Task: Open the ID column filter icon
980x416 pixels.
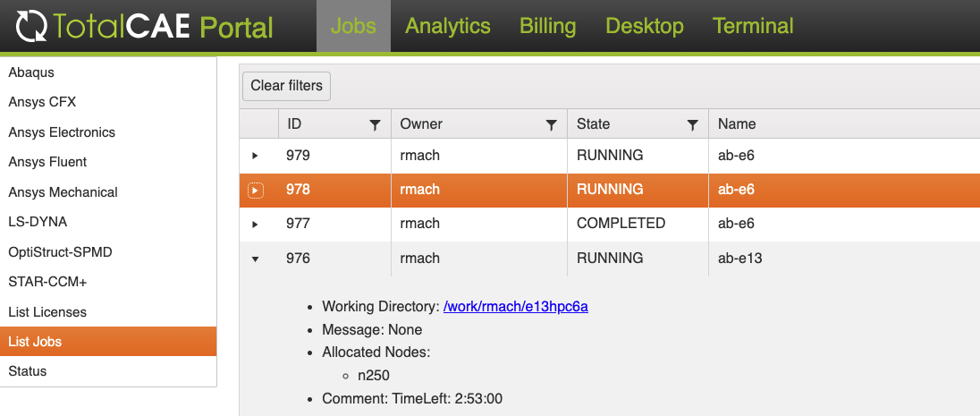Action: click(376, 125)
